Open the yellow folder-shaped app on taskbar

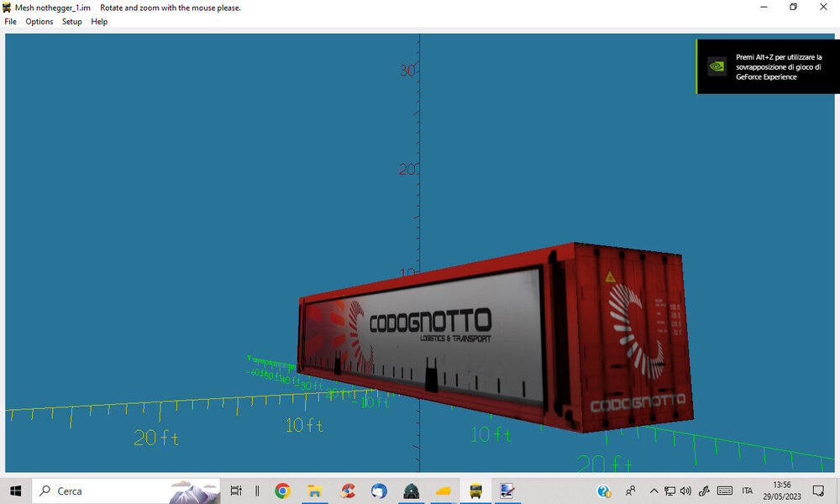coord(443,491)
